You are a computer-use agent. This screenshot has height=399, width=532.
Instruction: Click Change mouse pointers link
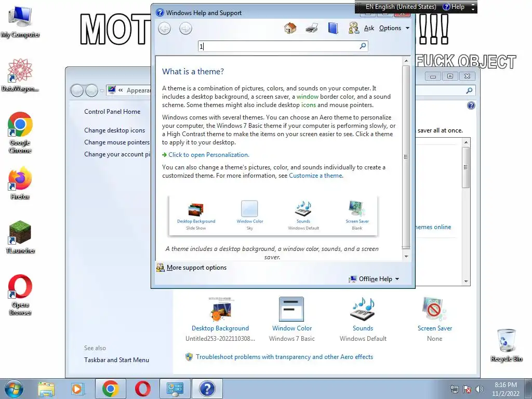(x=117, y=142)
